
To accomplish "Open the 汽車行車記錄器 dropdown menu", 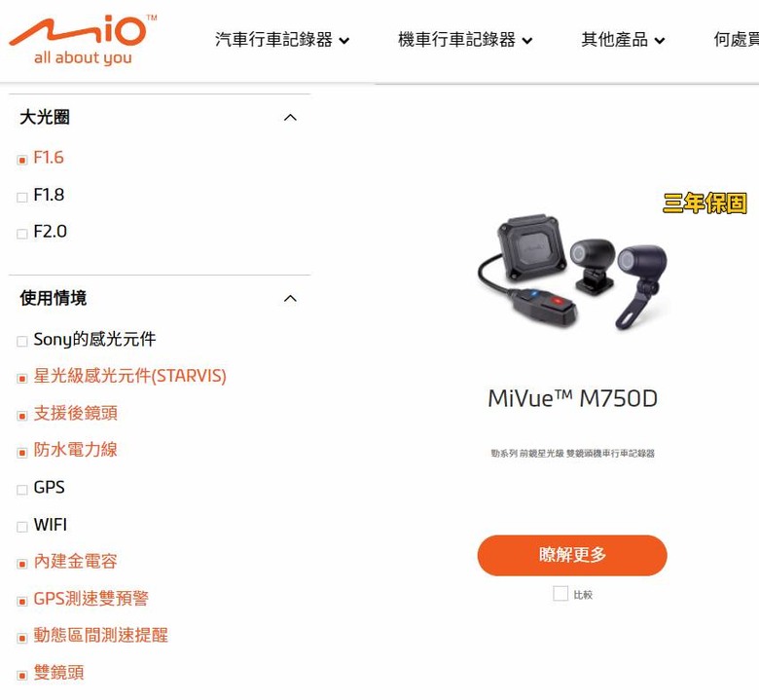I will [x=282, y=40].
